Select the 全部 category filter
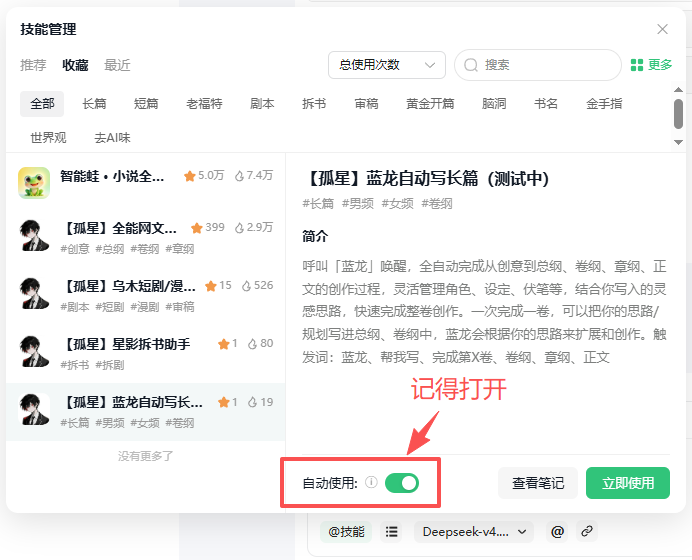 pos(42,104)
